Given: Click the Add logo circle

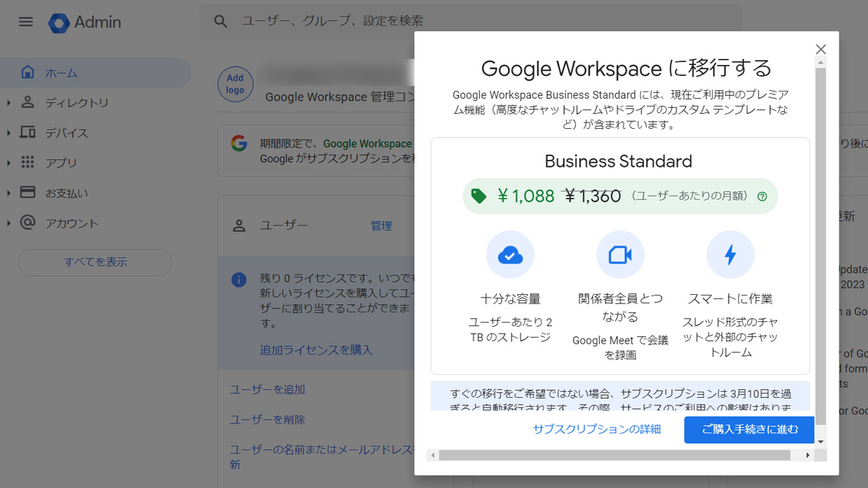Looking at the screenshot, I should pos(235,84).
